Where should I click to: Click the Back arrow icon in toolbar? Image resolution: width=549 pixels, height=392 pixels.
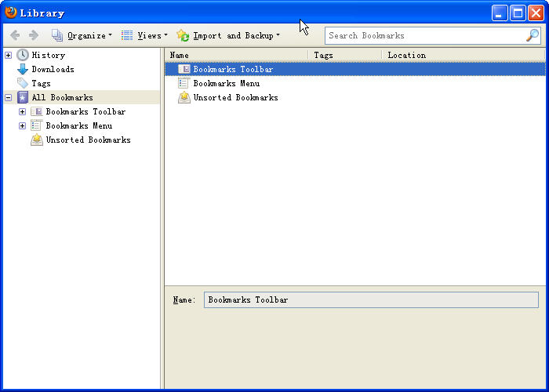[x=15, y=35]
